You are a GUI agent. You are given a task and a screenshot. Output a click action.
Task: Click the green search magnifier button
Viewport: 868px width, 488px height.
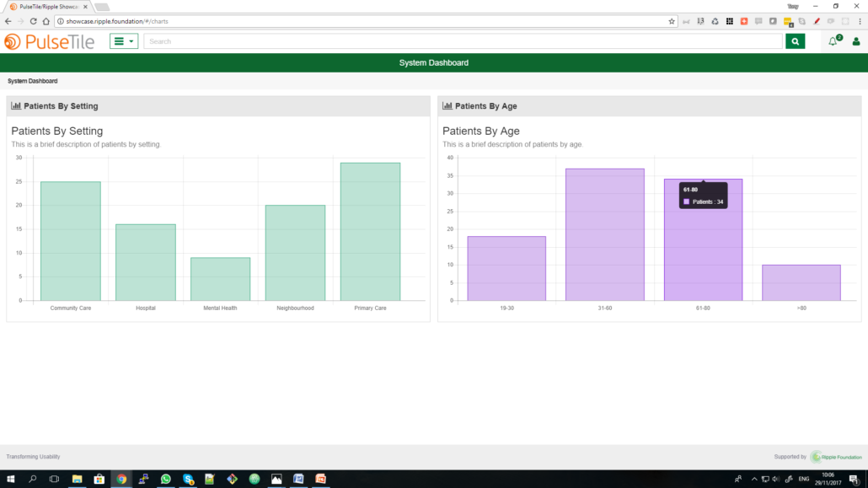(x=795, y=41)
